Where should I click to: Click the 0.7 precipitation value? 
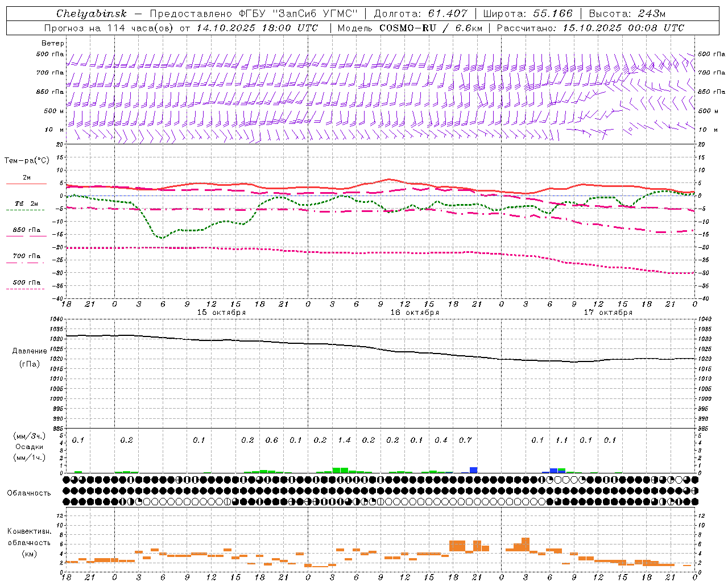(x=465, y=440)
